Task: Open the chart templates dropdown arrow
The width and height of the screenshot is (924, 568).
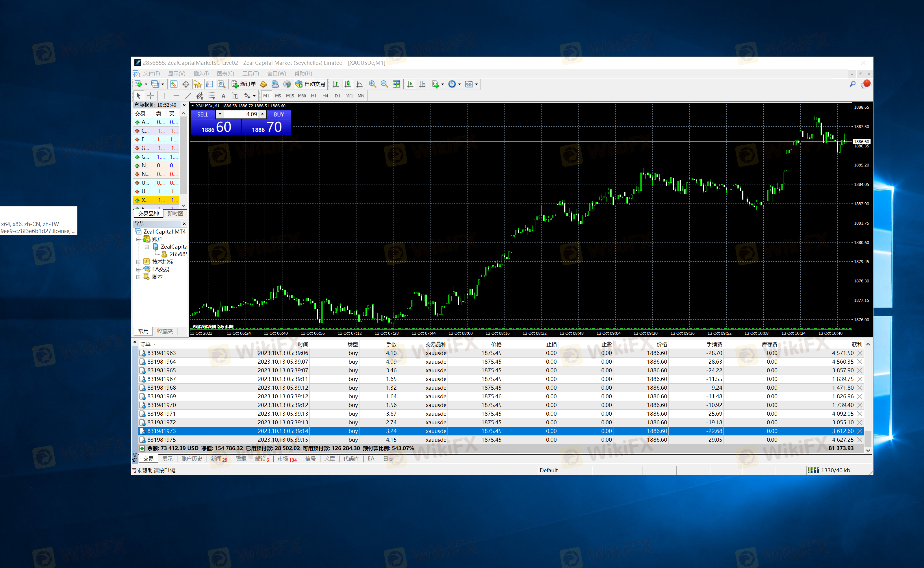Action: click(x=476, y=84)
